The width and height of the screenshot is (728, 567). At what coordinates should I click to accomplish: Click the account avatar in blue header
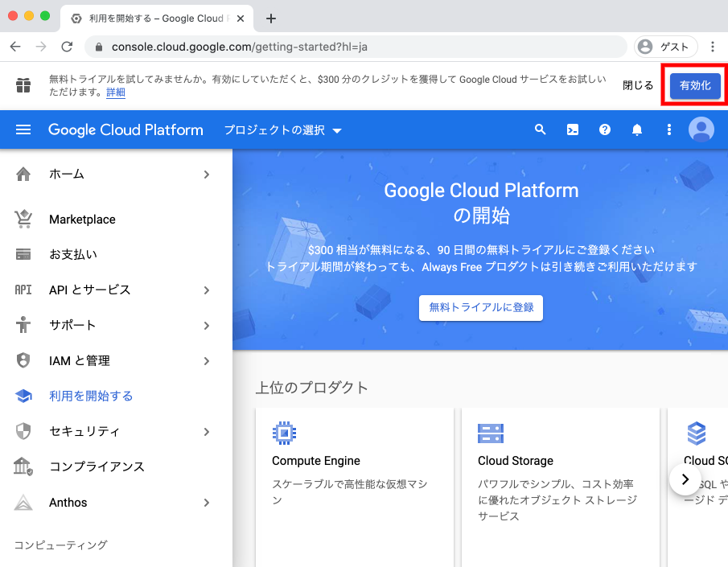point(701,129)
